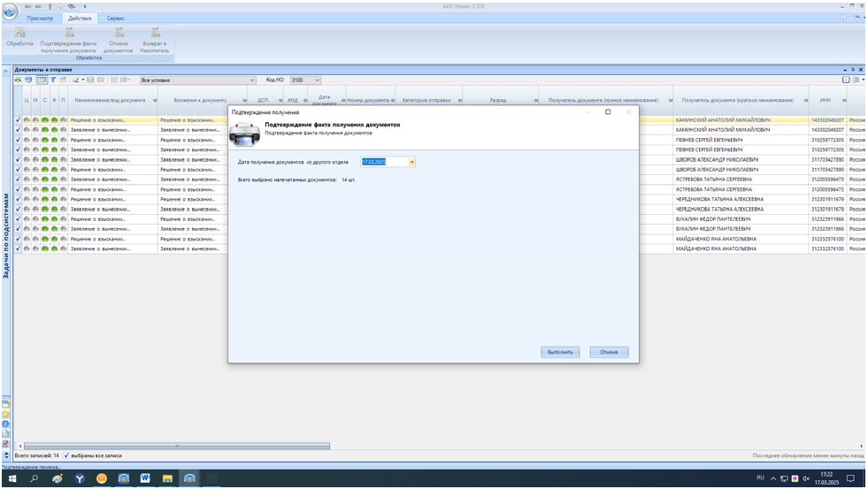Viewport: 868px width, 489px height.
Task: Open the Сервис ribbon tab
Action: tap(116, 18)
